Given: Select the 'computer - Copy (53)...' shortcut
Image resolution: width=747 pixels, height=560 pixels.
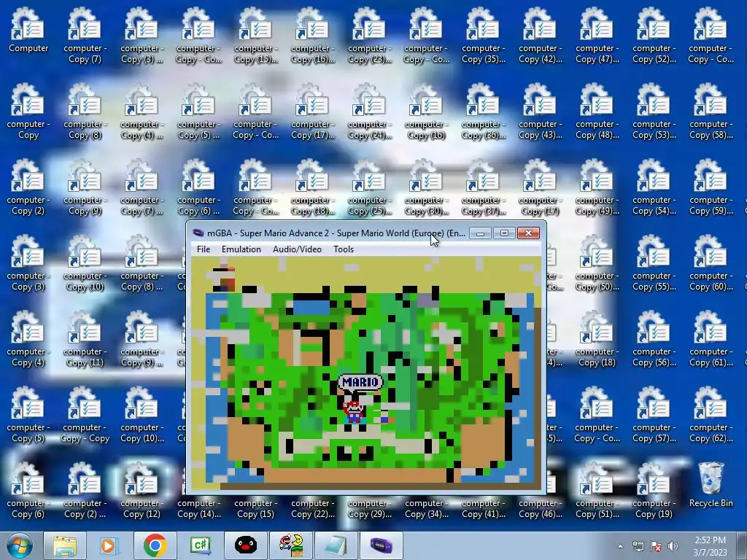Looking at the screenshot, I should pyautogui.click(x=654, y=112).
